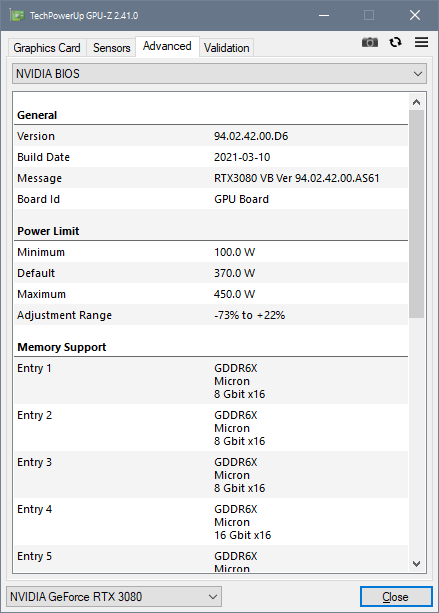
Task: Click the General section header
Action: click(x=37, y=115)
